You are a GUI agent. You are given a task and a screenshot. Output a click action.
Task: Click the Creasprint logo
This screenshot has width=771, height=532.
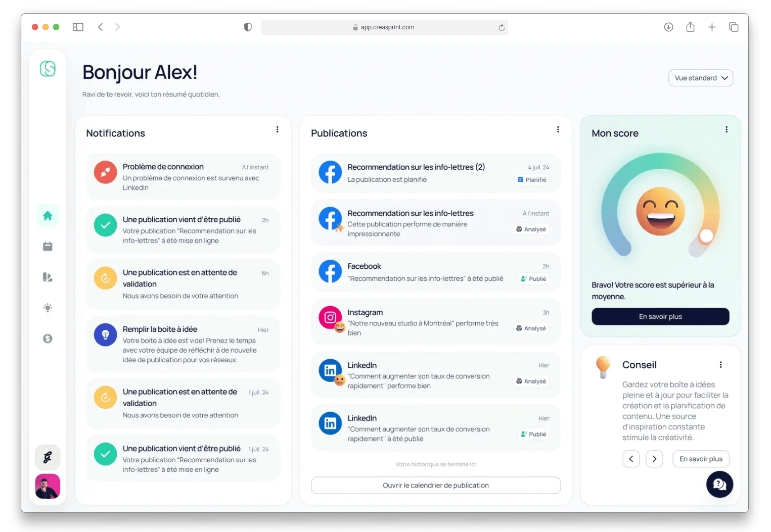[x=48, y=69]
